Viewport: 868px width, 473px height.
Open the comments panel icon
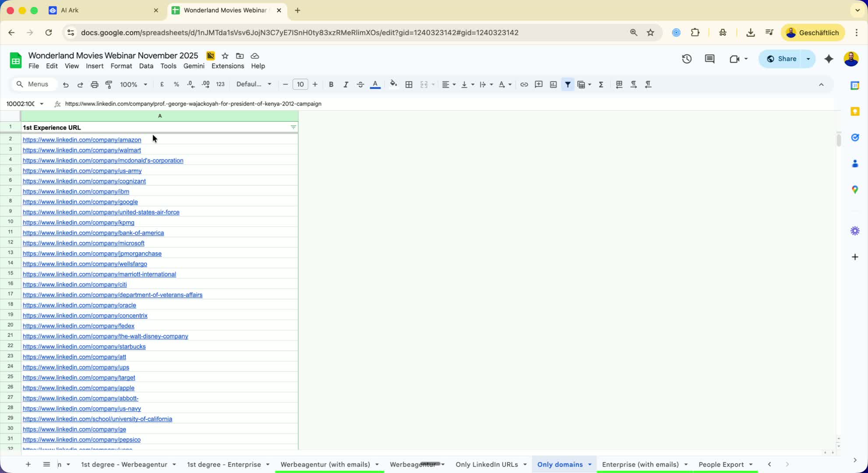(x=709, y=59)
